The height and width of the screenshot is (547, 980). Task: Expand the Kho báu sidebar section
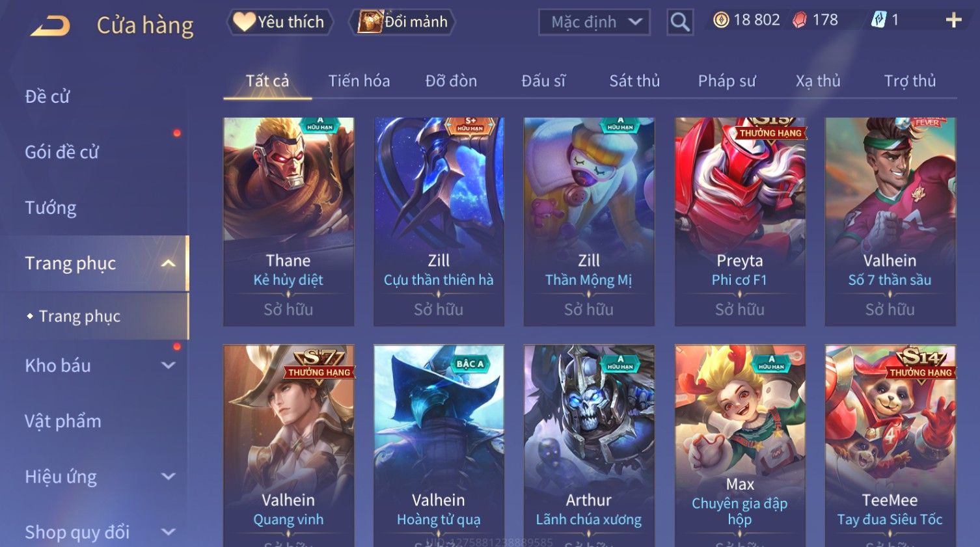pyautogui.click(x=169, y=366)
